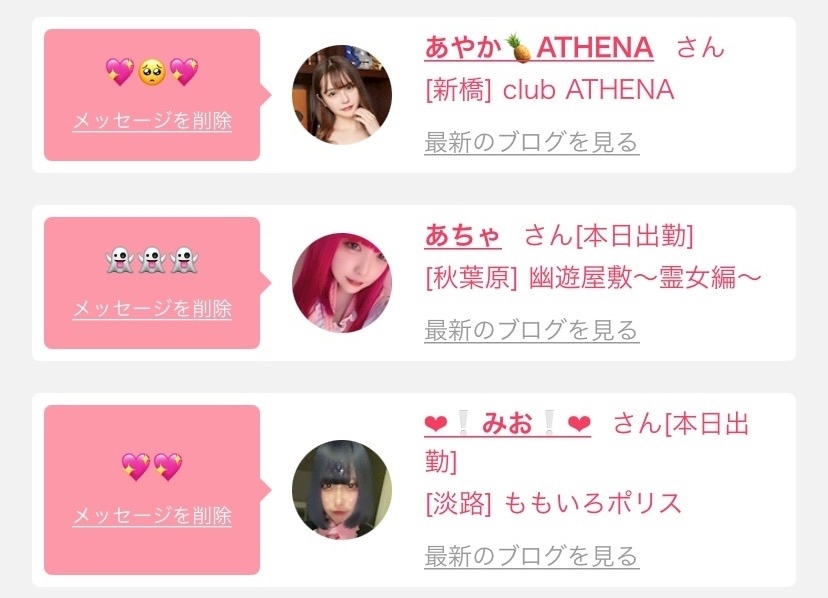Click みお's dark-haired profile photo
This screenshot has height=598, width=828.
click(x=342, y=490)
